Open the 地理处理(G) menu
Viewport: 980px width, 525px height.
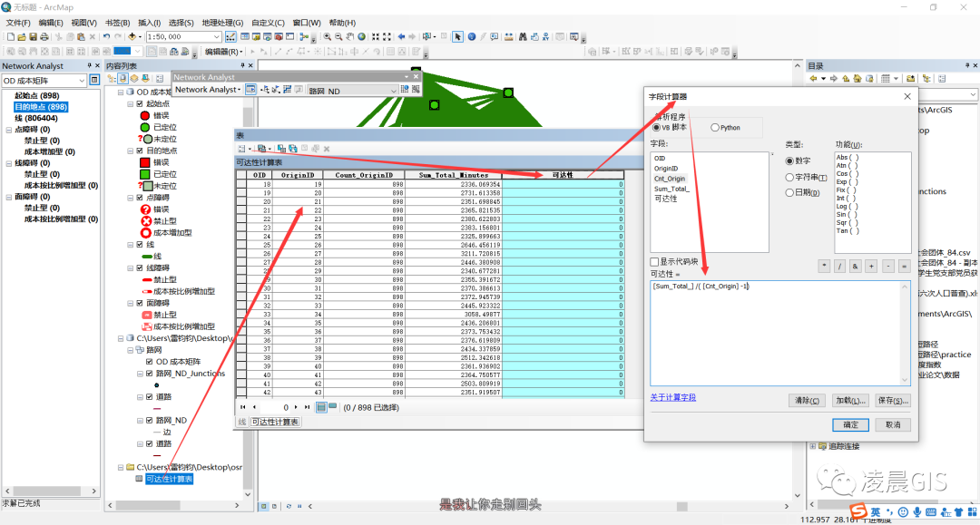pos(222,23)
